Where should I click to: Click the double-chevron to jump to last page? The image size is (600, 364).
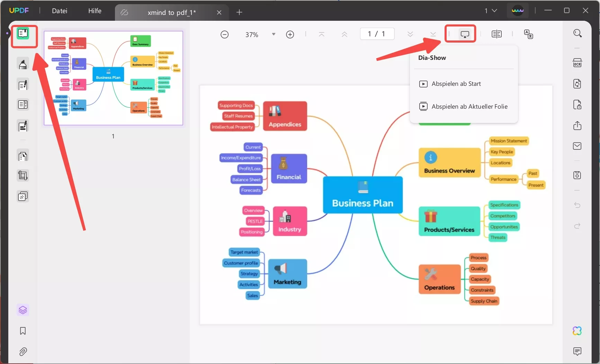[433, 34]
